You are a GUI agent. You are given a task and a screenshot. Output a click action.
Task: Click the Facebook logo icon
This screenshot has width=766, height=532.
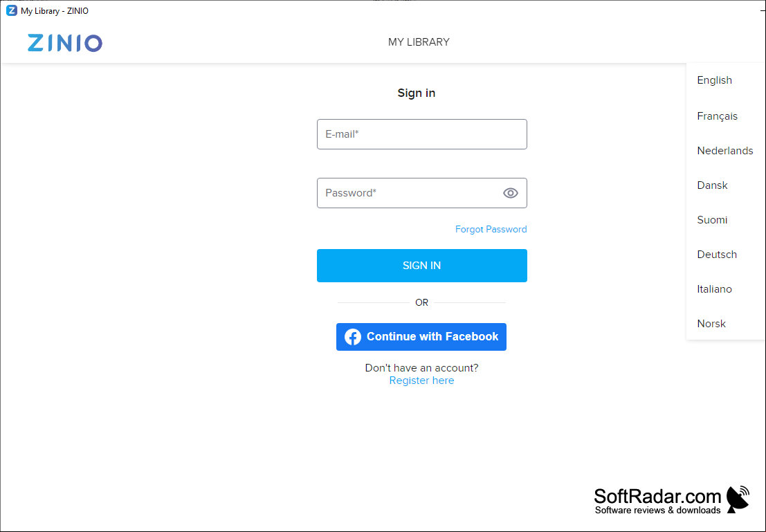pos(353,337)
